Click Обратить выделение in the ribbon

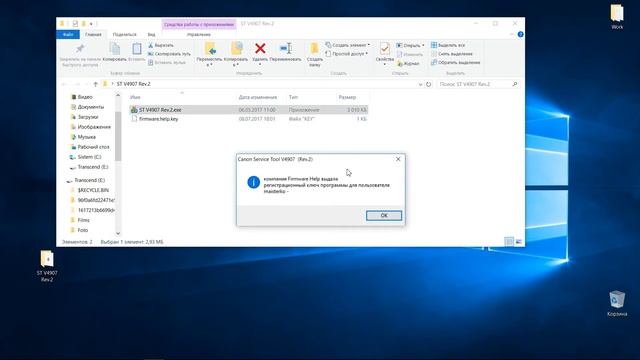(456, 62)
